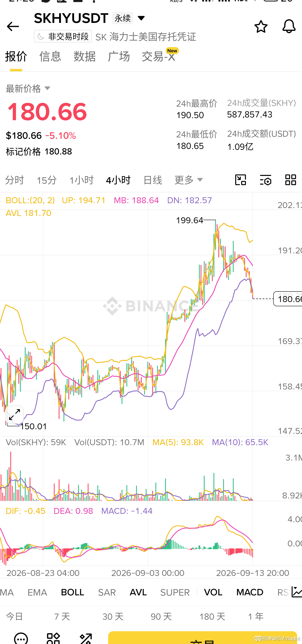Tap the 180.66 current price label
The height and width of the screenshot is (644, 302).
[289, 299]
